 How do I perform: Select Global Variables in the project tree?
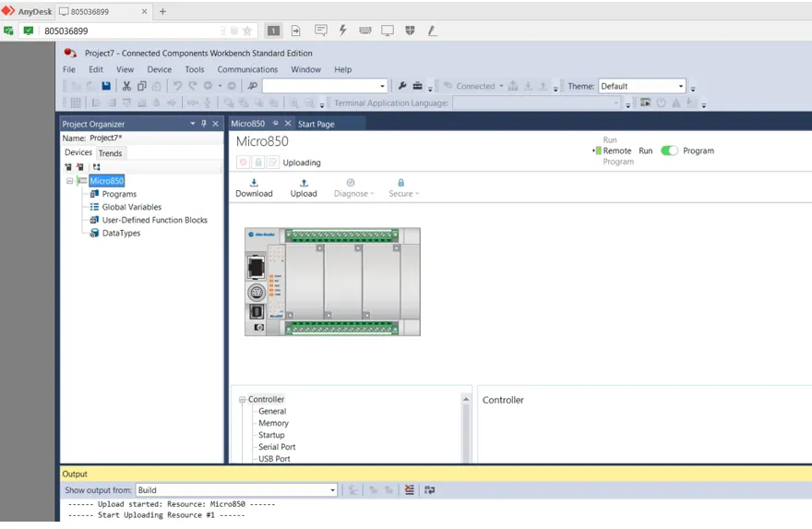pos(132,207)
